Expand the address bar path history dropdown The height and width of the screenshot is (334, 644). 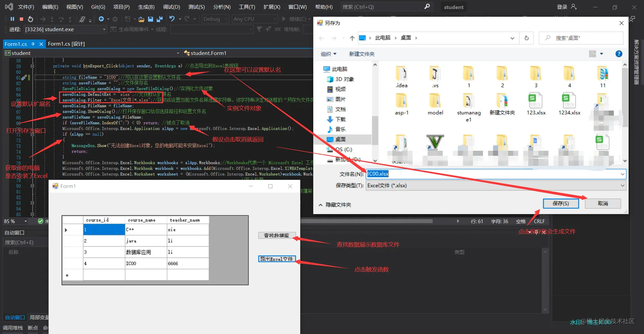pyautogui.click(x=512, y=38)
